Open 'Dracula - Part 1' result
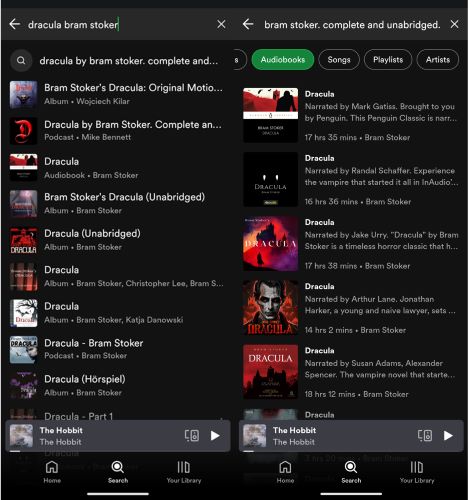 pyautogui.click(x=117, y=414)
